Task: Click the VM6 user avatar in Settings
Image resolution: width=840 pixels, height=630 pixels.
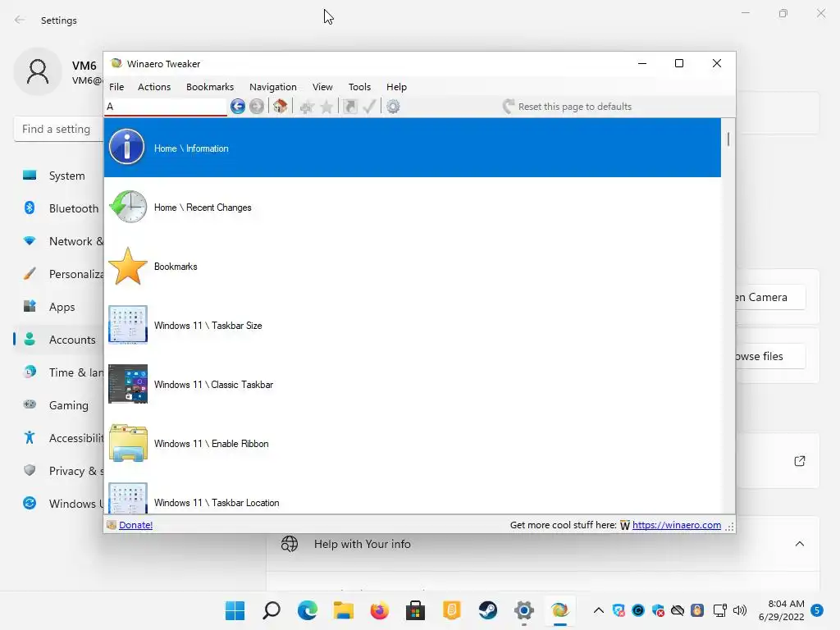Action: click(x=38, y=71)
